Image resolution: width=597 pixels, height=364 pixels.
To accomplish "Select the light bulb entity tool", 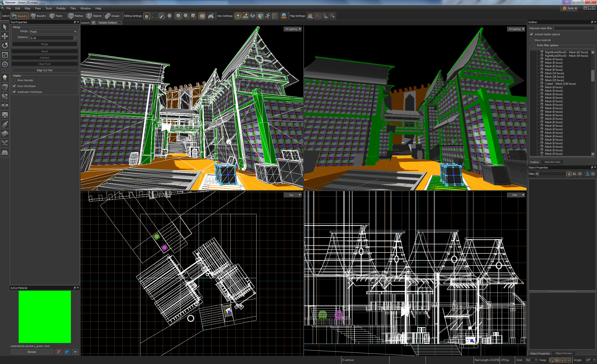I will pos(5,77).
